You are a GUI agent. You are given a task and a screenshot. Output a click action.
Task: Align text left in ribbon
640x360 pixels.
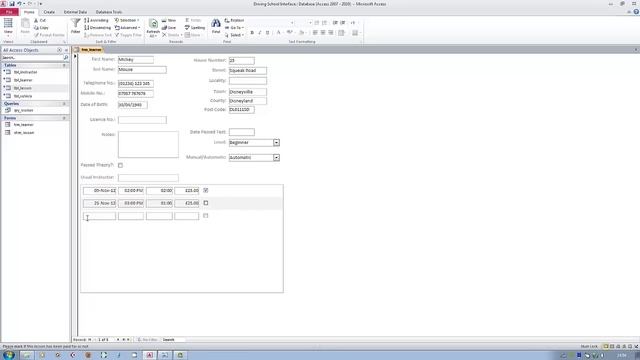coord(315,33)
